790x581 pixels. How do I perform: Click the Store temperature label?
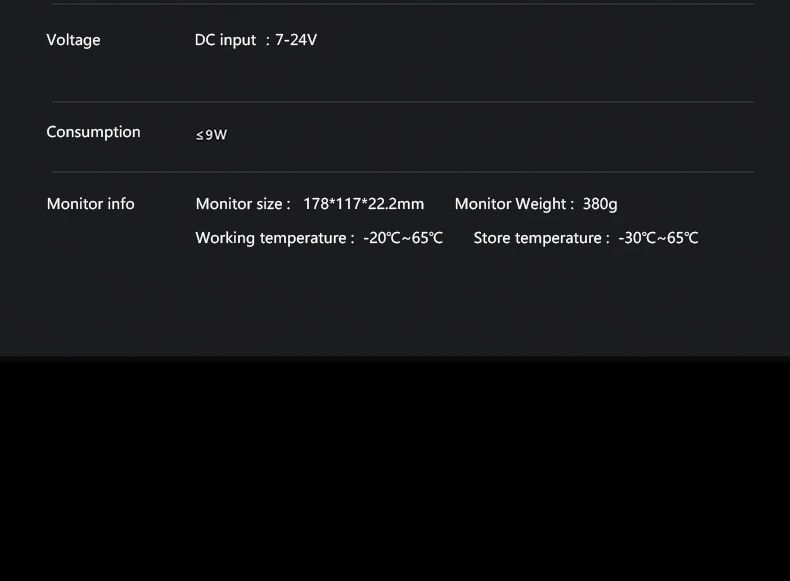542,238
